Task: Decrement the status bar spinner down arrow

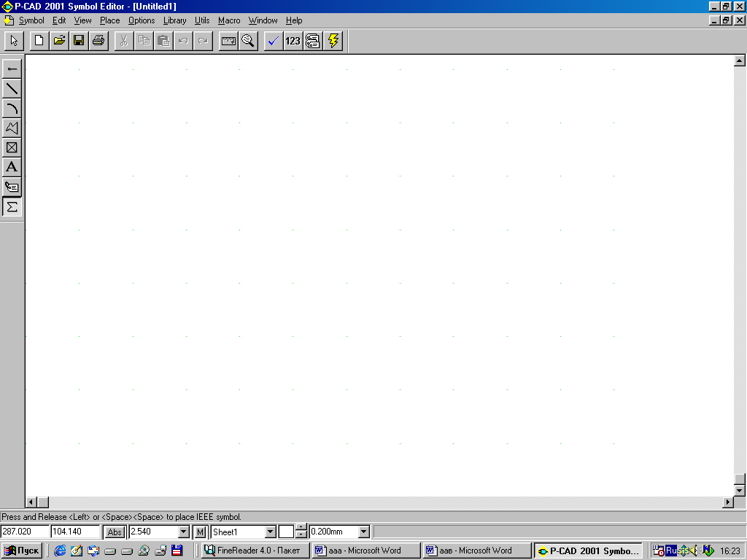Action: click(301, 535)
